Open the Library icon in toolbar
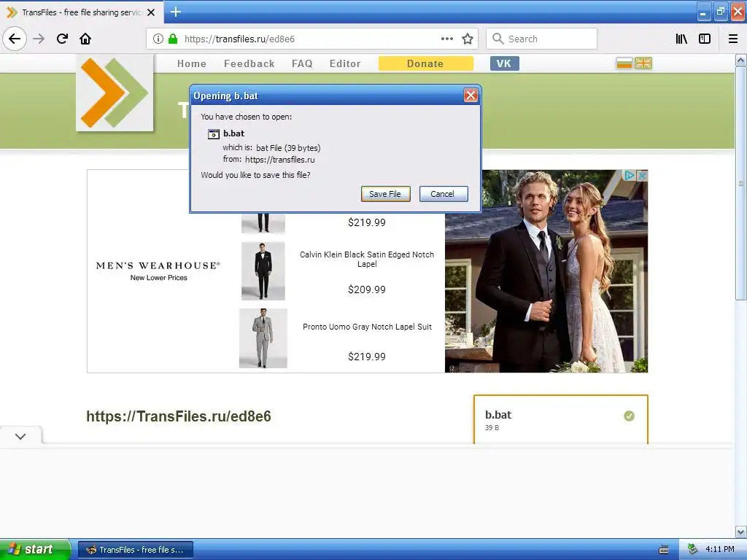This screenshot has width=747, height=560. [x=681, y=39]
